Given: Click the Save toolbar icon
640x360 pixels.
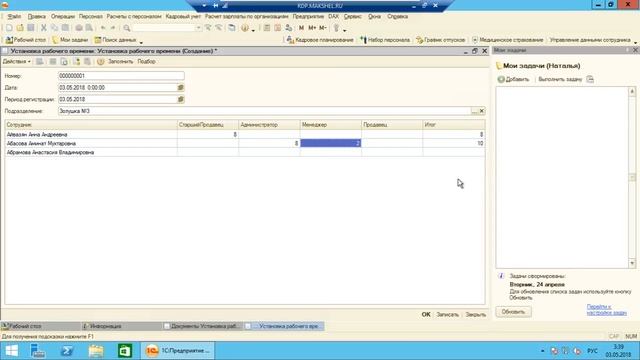Looking at the screenshot, I should (x=31, y=28).
